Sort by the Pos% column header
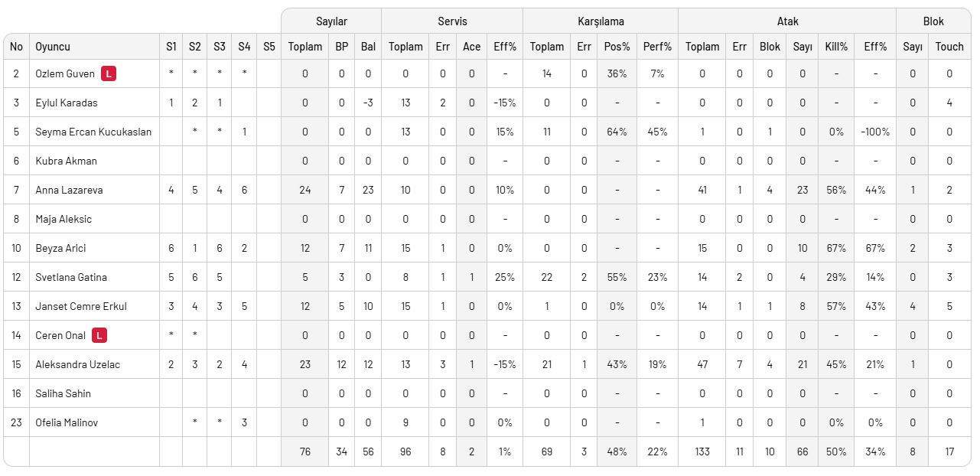 (x=617, y=47)
